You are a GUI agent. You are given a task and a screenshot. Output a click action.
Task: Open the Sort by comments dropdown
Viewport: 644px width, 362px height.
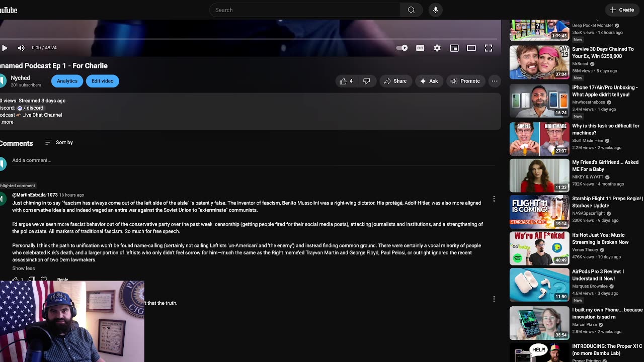(x=59, y=143)
